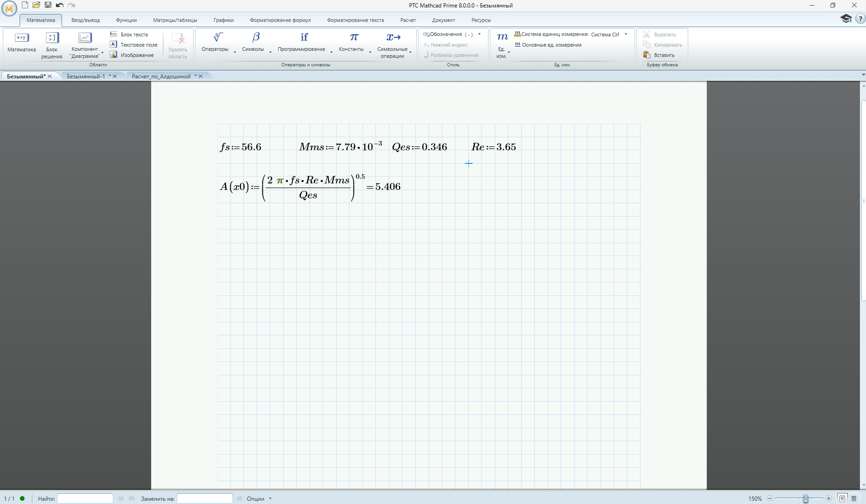Zoom out with the minus button
This screenshot has height=504, width=866.
(770, 498)
